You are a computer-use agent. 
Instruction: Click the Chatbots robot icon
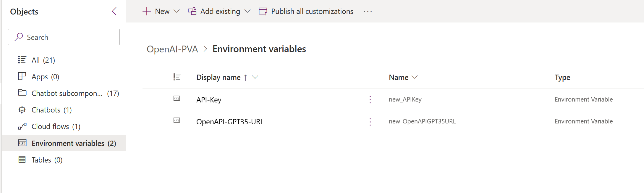(22, 110)
